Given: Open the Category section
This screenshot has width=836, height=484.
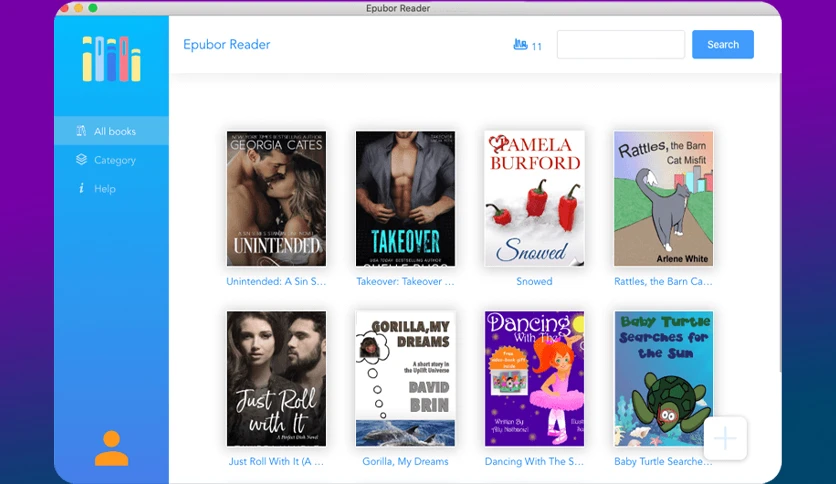Looking at the screenshot, I should click(x=111, y=160).
